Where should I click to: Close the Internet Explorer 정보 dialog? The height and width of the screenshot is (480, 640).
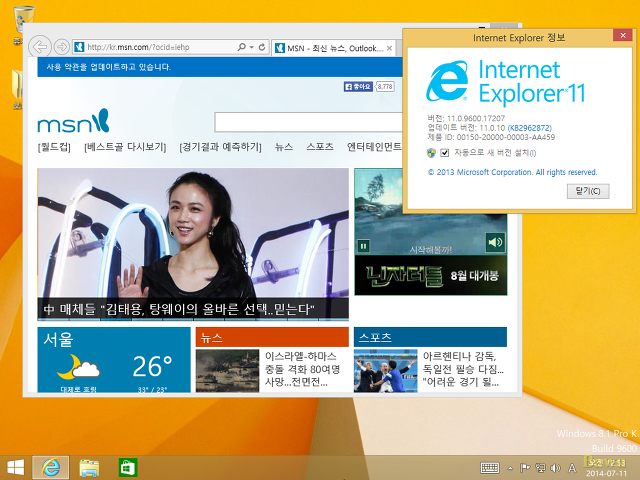pos(623,36)
